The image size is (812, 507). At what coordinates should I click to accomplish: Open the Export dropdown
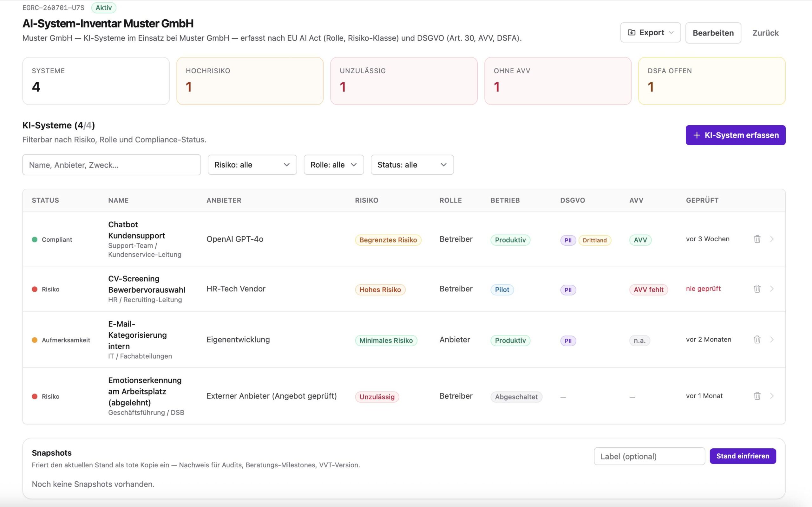coord(650,33)
